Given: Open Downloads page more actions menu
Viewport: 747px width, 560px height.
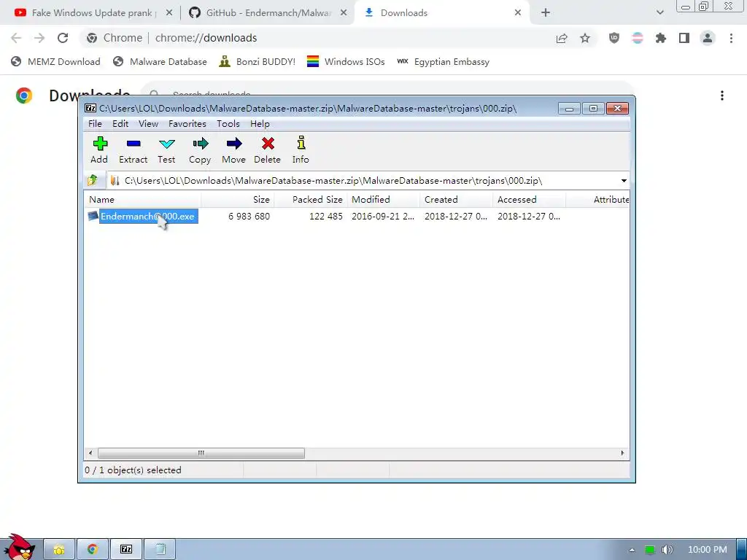Looking at the screenshot, I should (x=722, y=96).
